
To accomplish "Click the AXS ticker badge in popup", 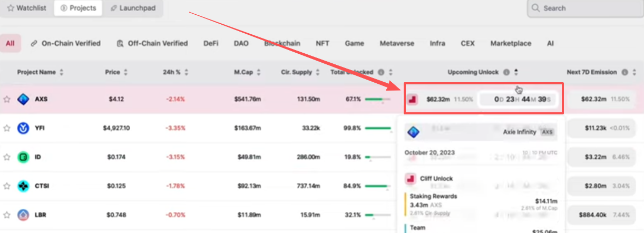I will click(547, 132).
